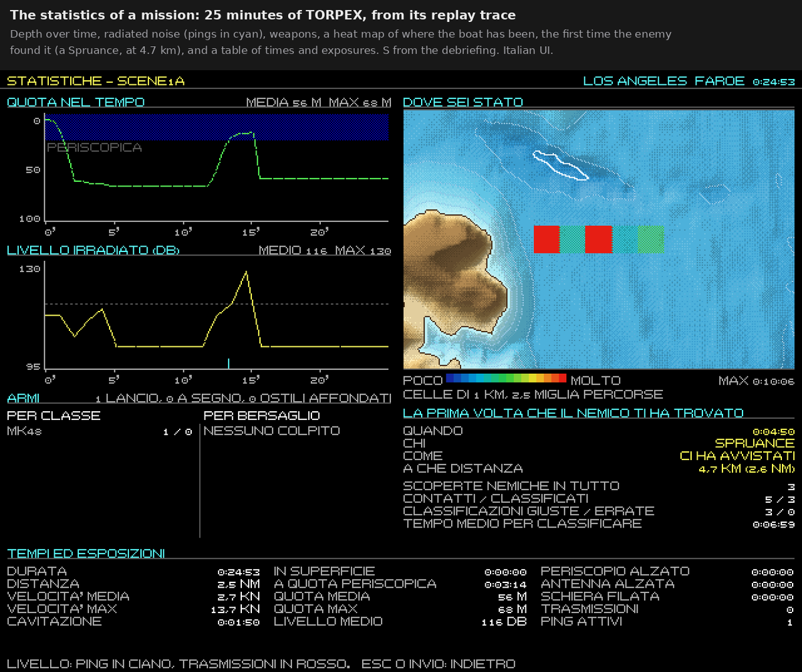Click the TRASMISSIONI row label
Viewport: 802px width, 672px height.
pos(589,608)
